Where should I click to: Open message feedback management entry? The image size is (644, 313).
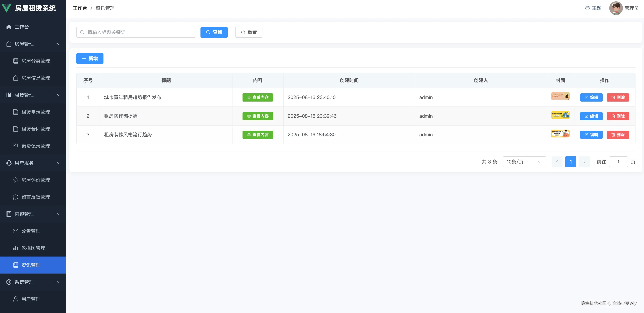(x=35, y=197)
